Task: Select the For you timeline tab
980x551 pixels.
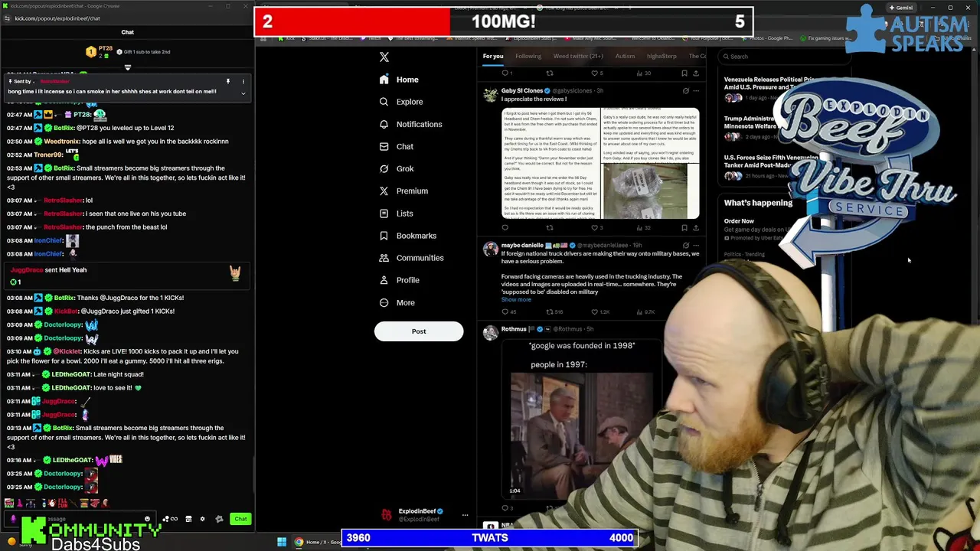Action: [x=493, y=56]
